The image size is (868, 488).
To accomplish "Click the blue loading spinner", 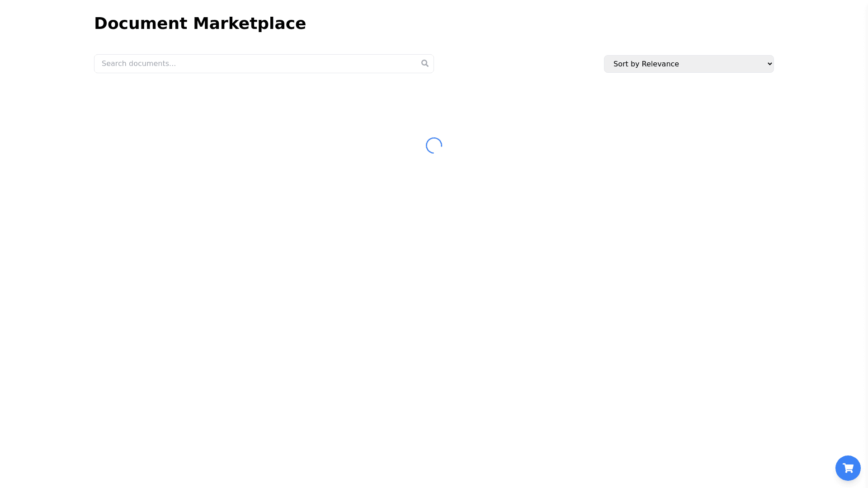I will point(434,145).
